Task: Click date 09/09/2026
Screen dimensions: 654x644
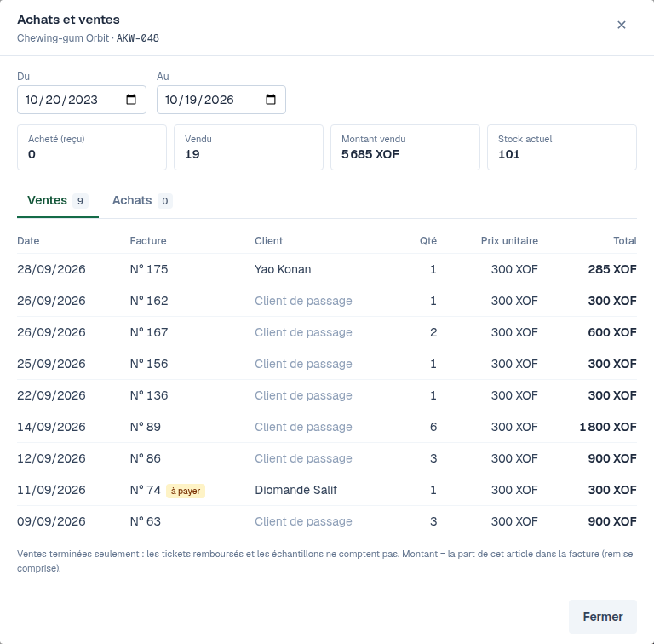Action: point(51,521)
